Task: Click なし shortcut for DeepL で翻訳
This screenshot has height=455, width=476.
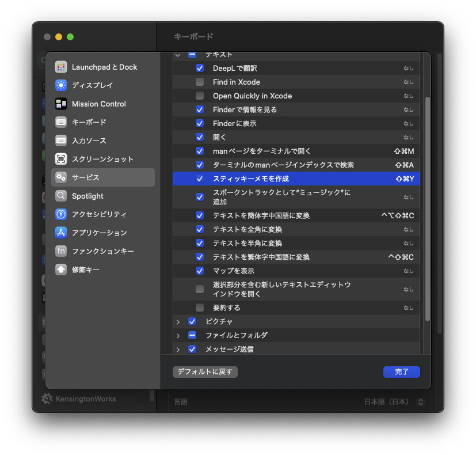Action: click(408, 69)
